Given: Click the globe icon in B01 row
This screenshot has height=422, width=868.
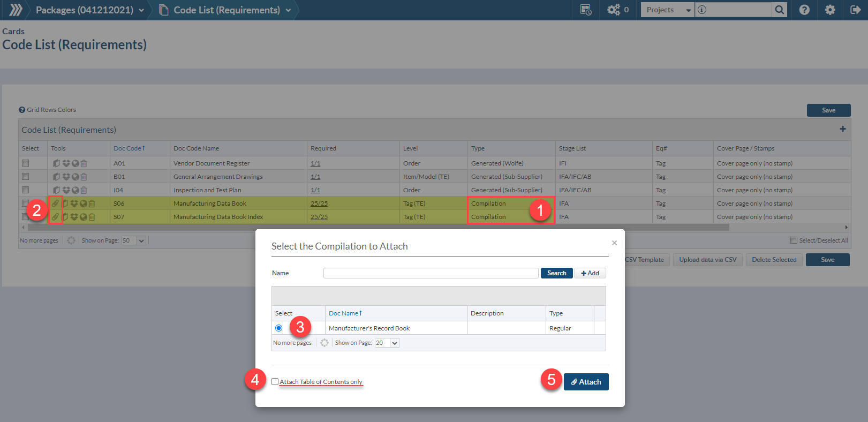Looking at the screenshot, I should [x=76, y=177].
